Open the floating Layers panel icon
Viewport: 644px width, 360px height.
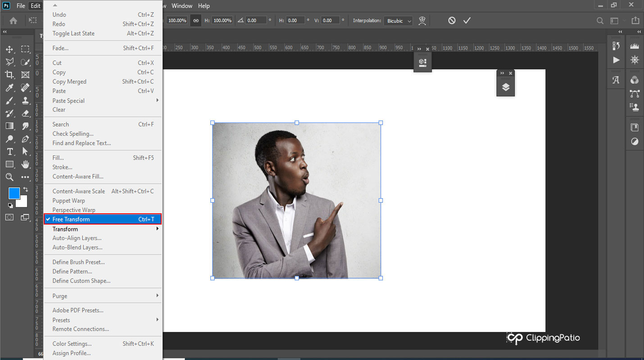point(505,87)
